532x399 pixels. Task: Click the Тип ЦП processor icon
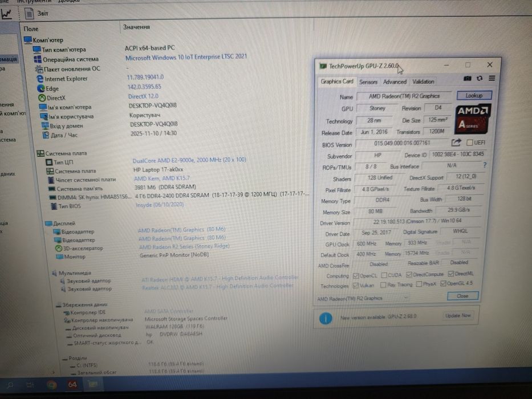[49, 162]
